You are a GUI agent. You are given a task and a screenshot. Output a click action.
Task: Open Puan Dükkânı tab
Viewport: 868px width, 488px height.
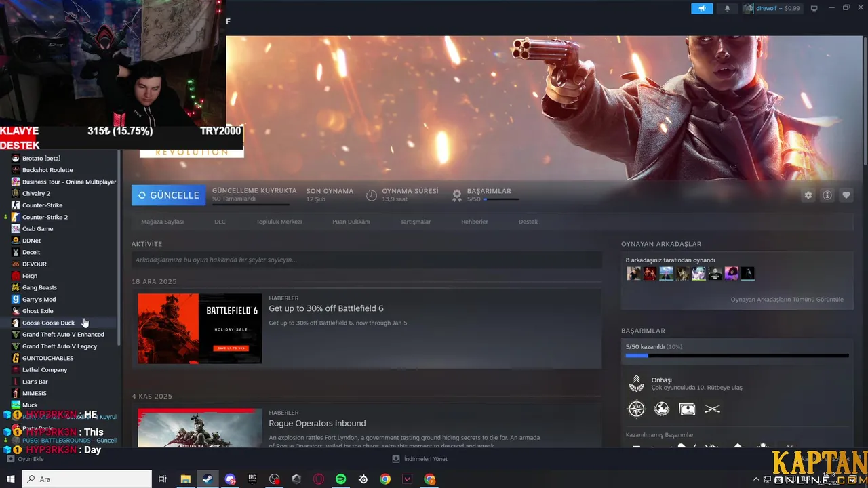coord(351,222)
